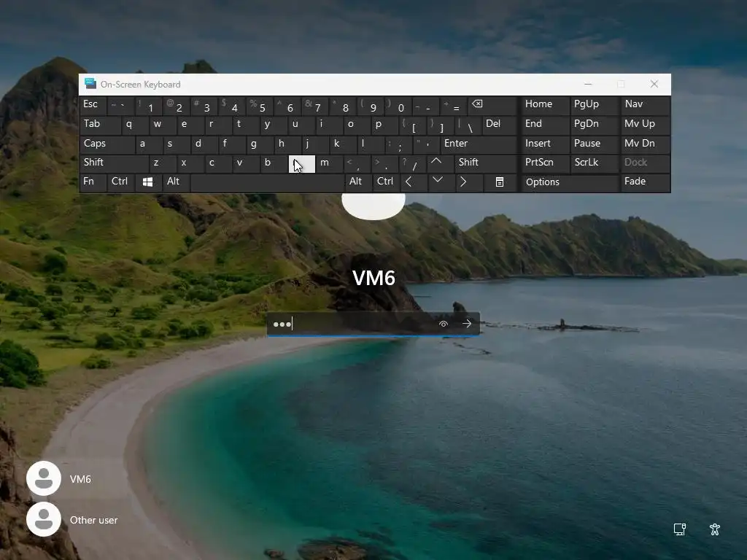
Task: Click the Backspace key icon
Action: [x=492, y=106]
